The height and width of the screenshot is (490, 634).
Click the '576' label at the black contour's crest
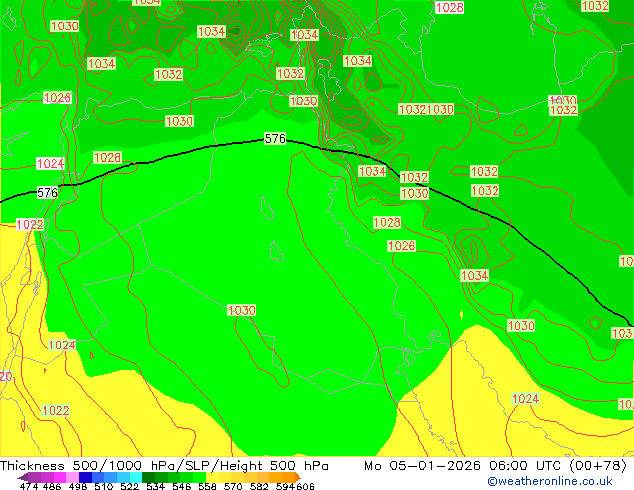275,139
